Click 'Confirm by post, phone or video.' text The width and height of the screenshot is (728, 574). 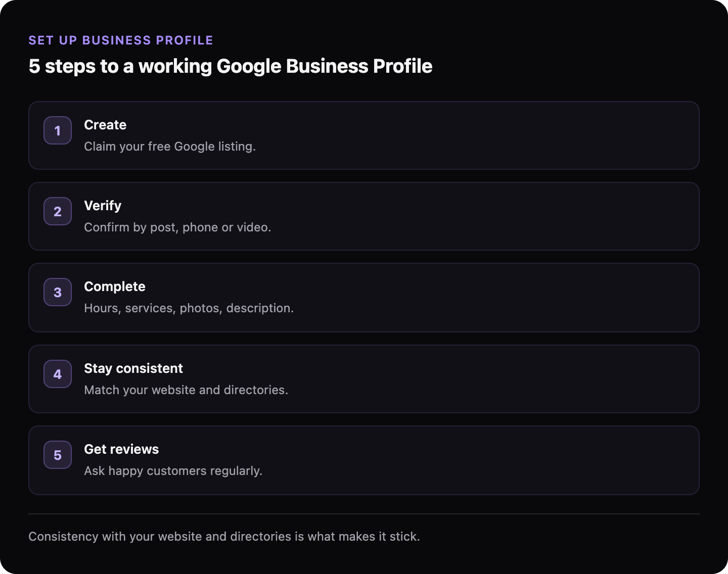click(x=177, y=227)
